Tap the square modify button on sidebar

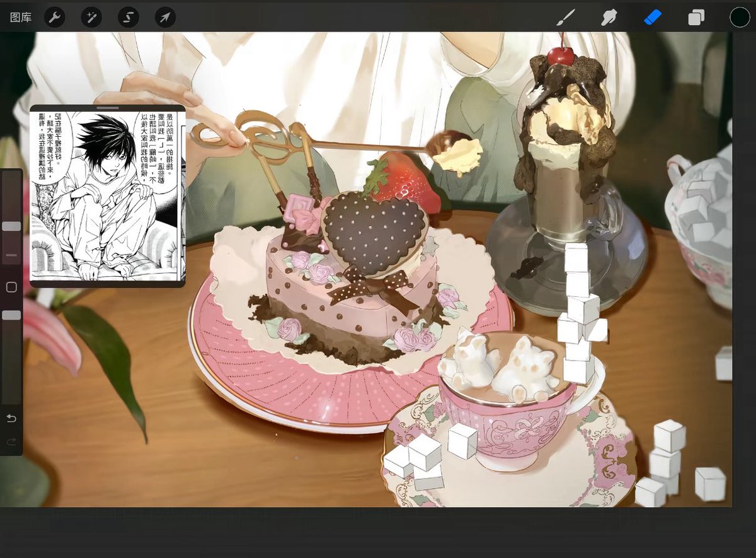click(11, 288)
